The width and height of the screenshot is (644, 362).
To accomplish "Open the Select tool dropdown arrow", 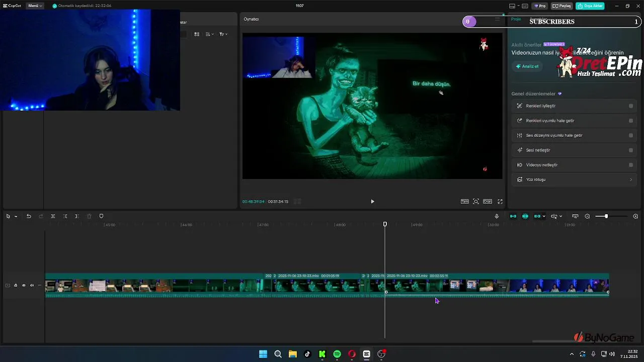I will coord(16,217).
